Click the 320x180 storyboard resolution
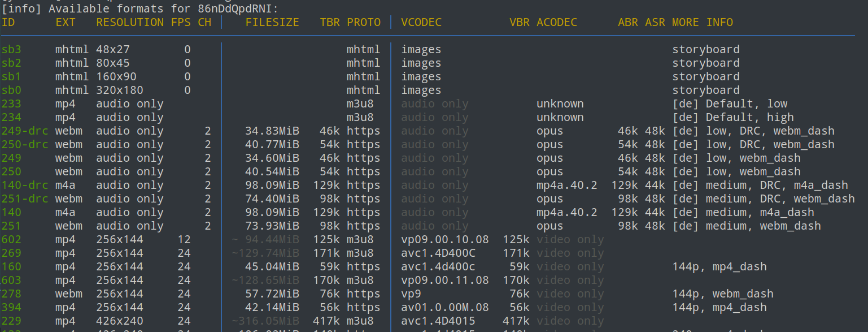The width and height of the screenshot is (868, 332). tap(120, 90)
